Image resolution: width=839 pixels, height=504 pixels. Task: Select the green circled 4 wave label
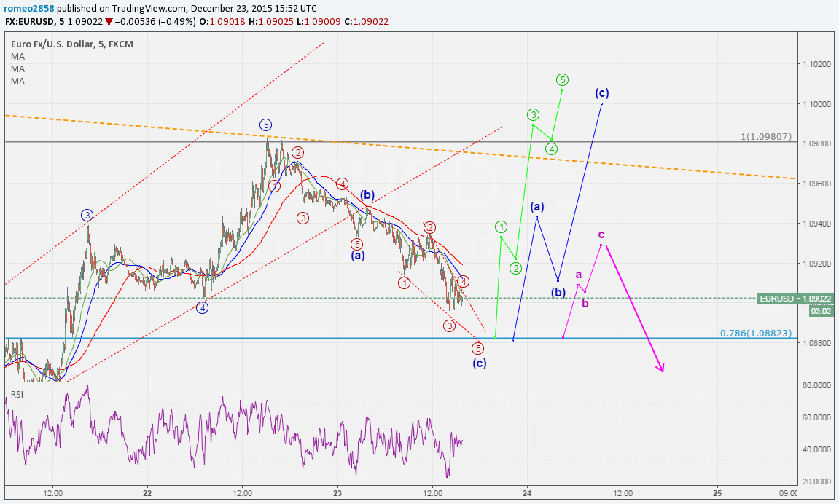(x=552, y=149)
